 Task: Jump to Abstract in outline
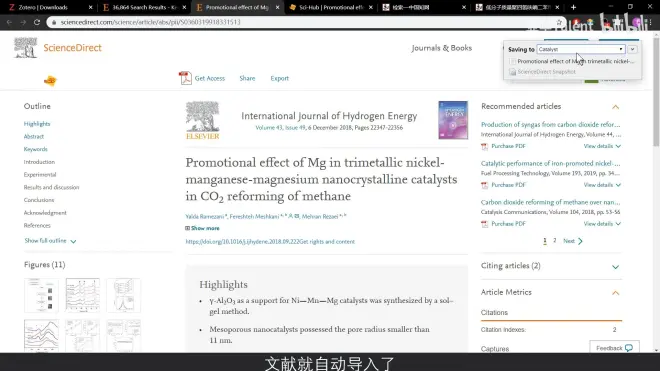click(34, 136)
